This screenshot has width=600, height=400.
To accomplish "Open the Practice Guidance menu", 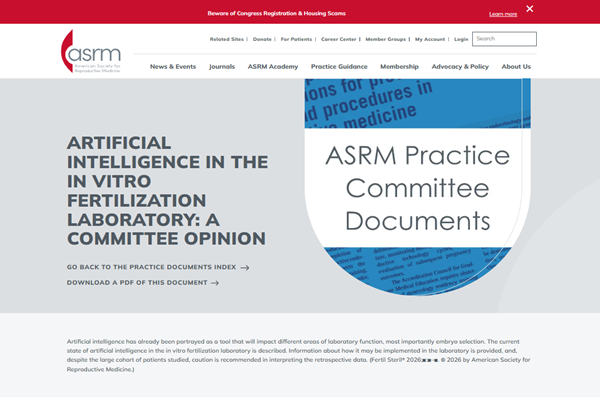I will (x=339, y=67).
